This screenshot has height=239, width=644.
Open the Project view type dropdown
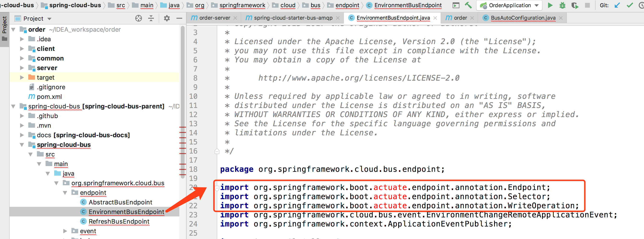tap(49, 19)
